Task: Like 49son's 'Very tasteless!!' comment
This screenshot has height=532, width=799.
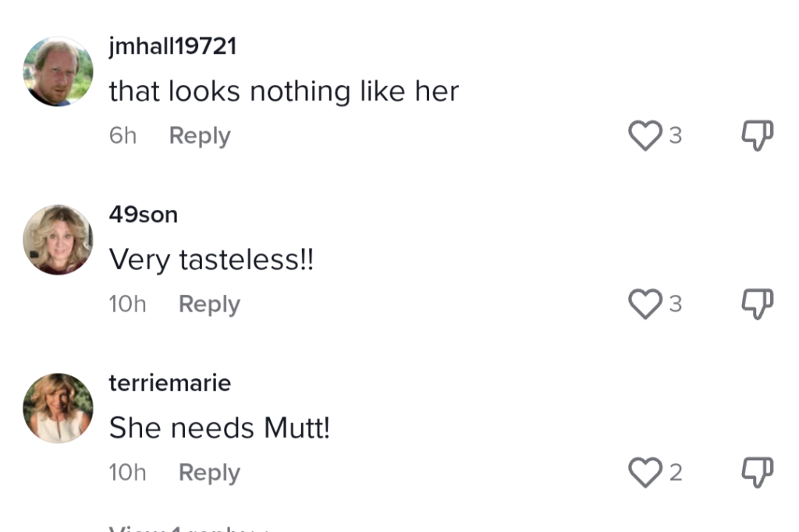Action: click(x=645, y=304)
